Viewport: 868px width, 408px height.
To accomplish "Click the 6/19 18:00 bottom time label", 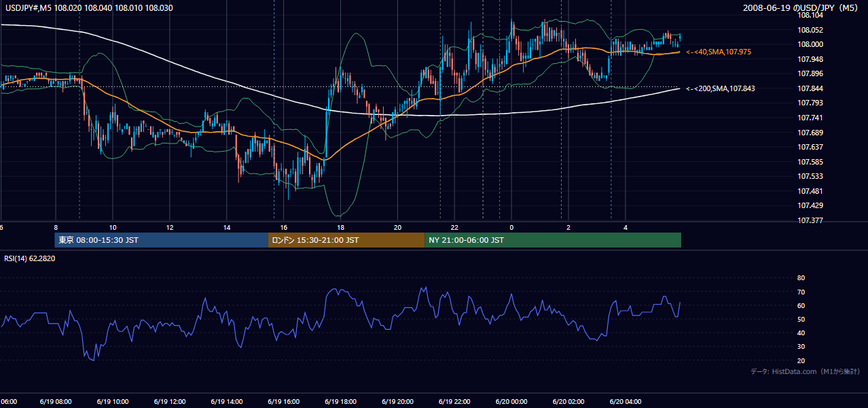I will [x=341, y=402].
